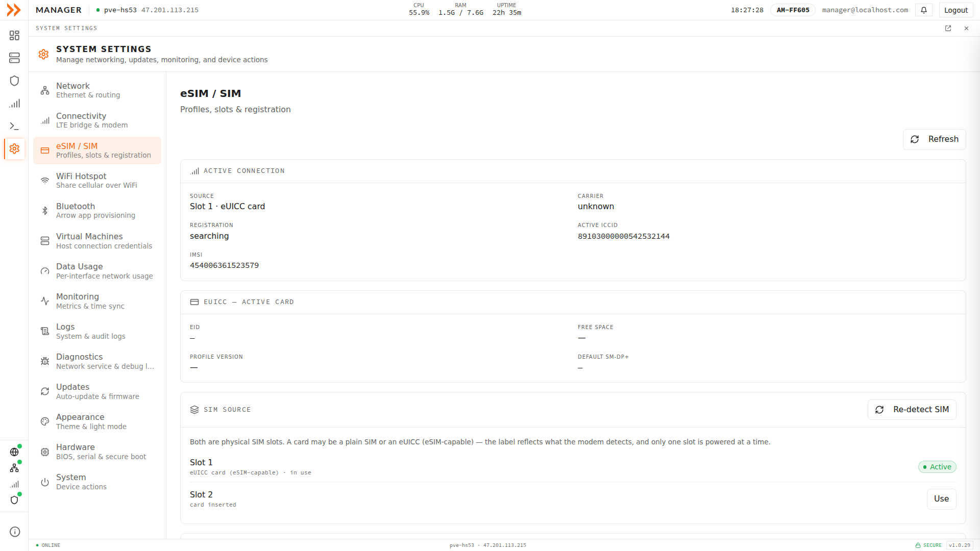Select the orange settings gear in left rail

(14, 148)
